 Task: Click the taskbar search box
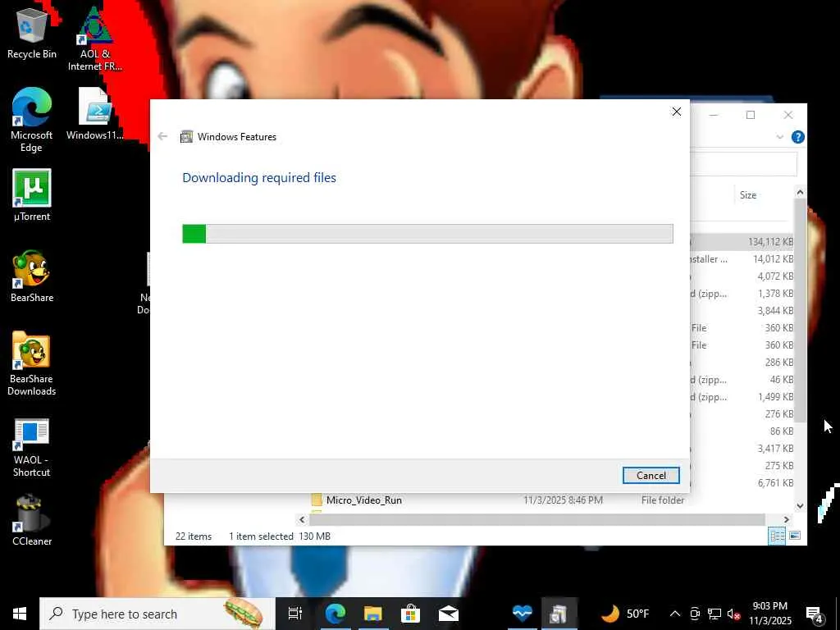click(x=157, y=614)
